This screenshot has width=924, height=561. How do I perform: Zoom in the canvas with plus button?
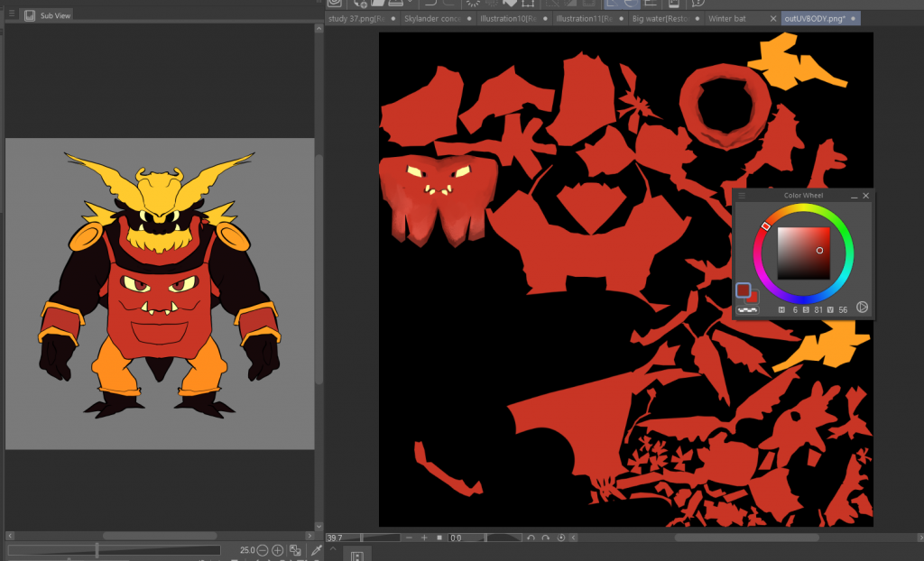click(424, 538)
